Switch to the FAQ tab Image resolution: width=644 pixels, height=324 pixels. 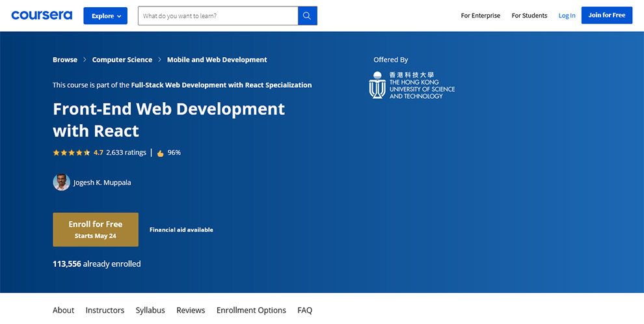point(304,310)
